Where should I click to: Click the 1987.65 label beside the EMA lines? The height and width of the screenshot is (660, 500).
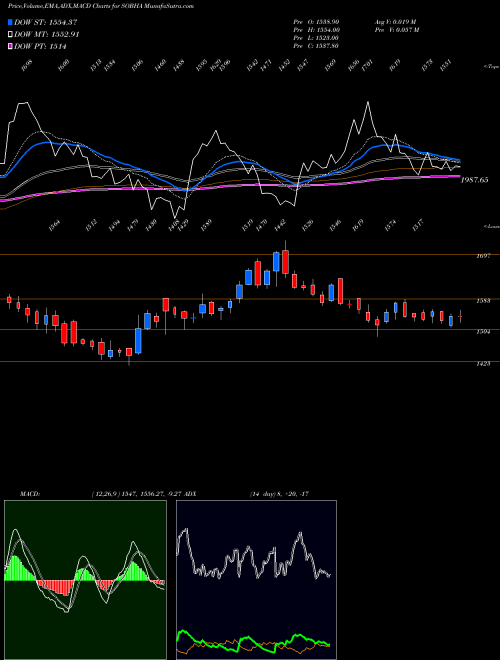pyautogui.click(x=474, y=180)
